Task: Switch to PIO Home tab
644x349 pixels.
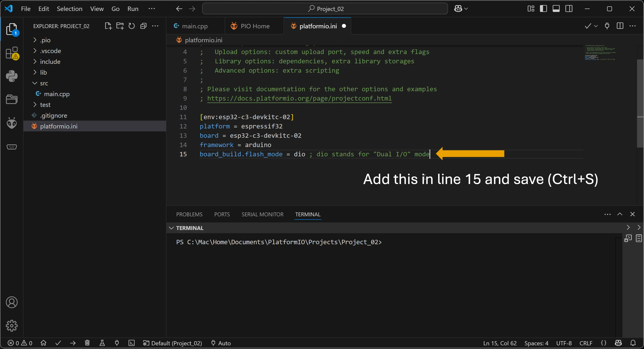Action: point(255,26)
